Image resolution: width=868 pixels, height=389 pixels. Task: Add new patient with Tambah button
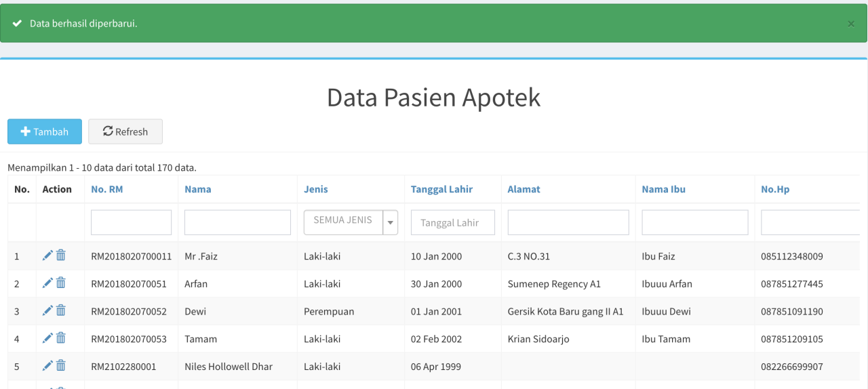pyautogui.click(x=45, y=131)
